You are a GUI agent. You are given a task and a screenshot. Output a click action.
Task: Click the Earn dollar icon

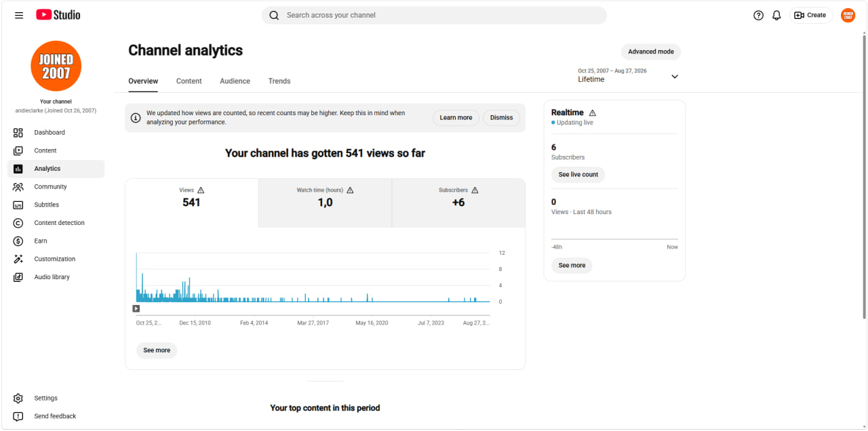(x=18, y=241)
